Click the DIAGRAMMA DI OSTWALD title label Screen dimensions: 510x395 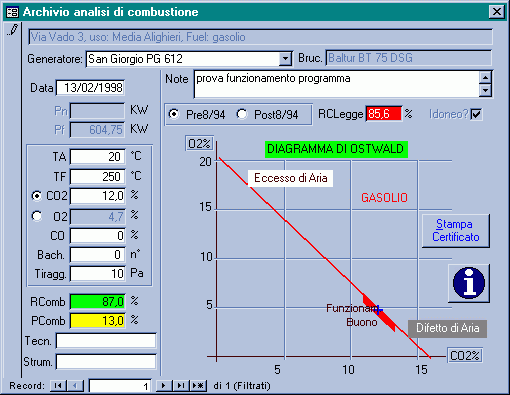(336, 149)
